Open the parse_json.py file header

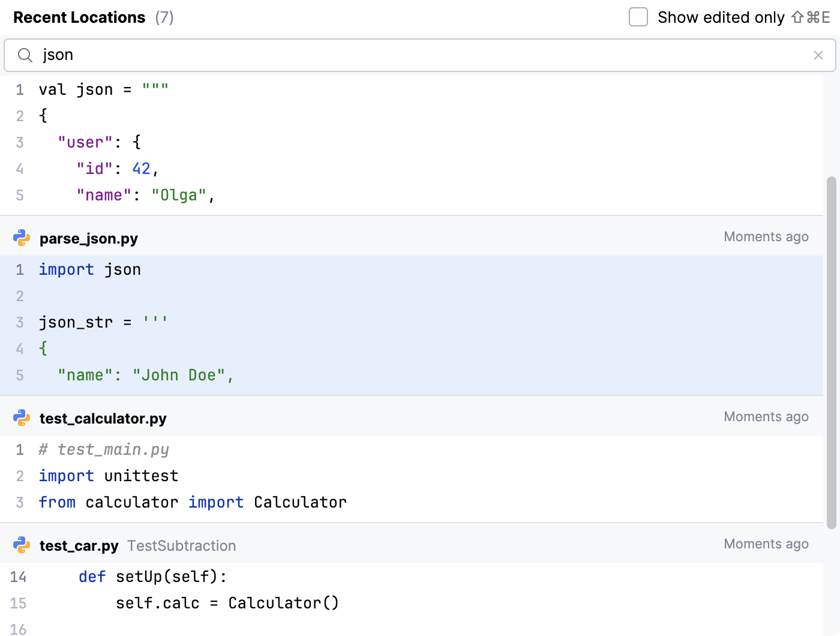click(x=89, y=238)
